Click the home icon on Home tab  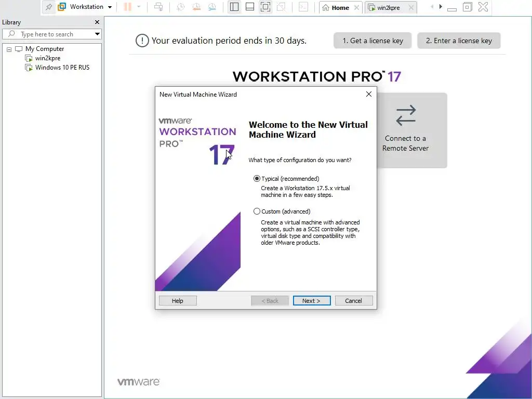point(326,7)
